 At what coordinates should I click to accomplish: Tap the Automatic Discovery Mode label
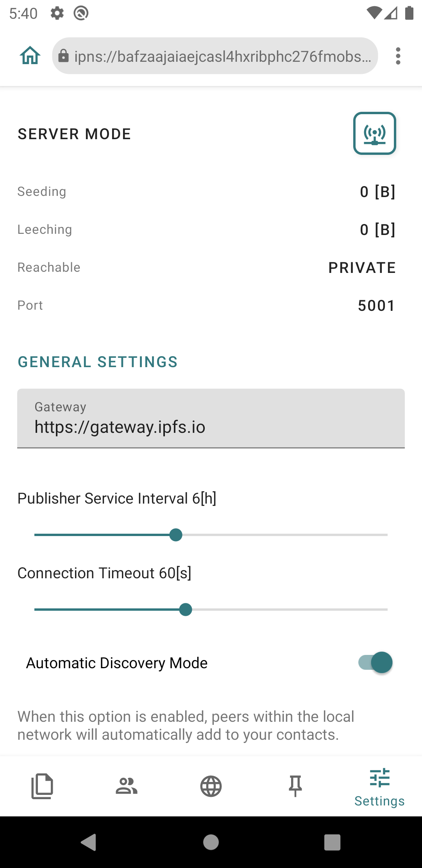tap(117, 663)
